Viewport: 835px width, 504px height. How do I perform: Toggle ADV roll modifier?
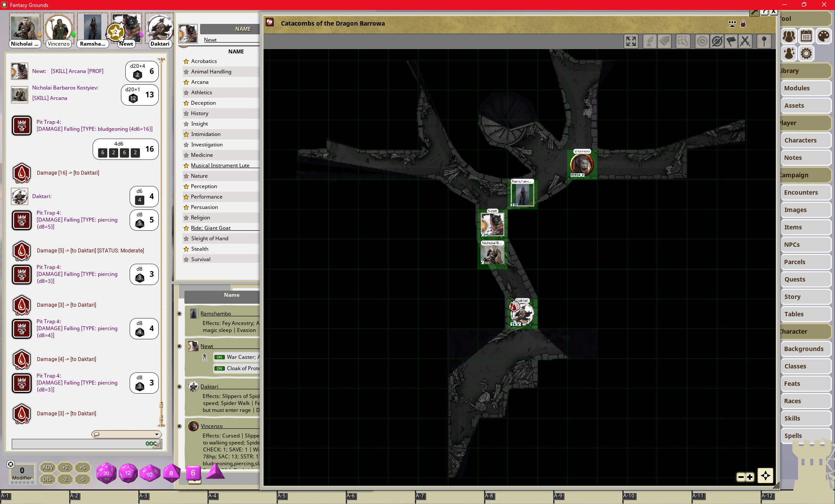point(47,468)
